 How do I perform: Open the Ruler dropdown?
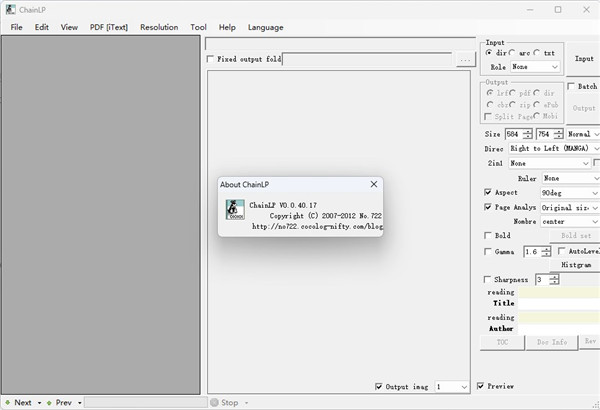point(571,178)
